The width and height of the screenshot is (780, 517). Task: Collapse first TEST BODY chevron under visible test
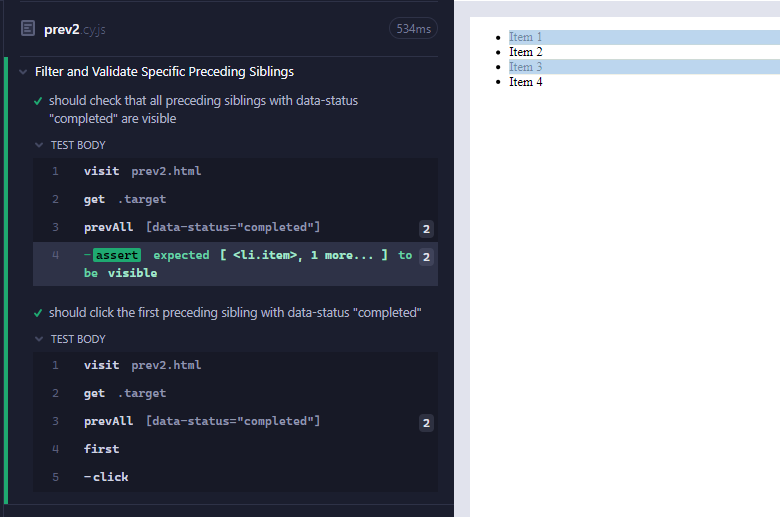[39, 145]
